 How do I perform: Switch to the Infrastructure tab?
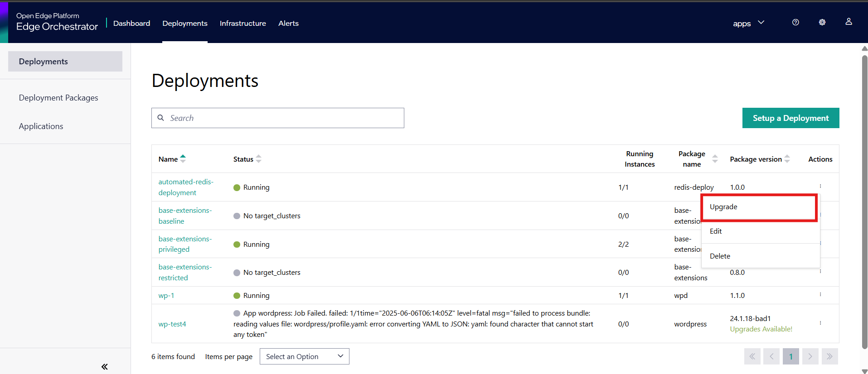242,23
